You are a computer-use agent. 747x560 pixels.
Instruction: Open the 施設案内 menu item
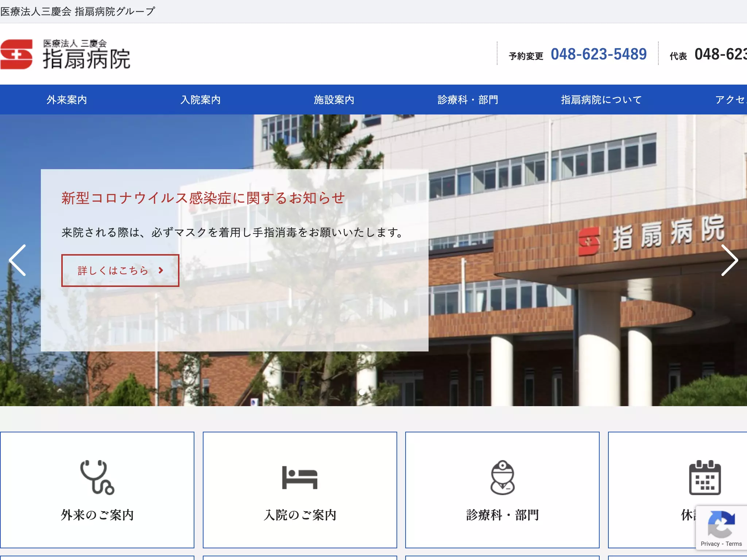tap(334, 100)
